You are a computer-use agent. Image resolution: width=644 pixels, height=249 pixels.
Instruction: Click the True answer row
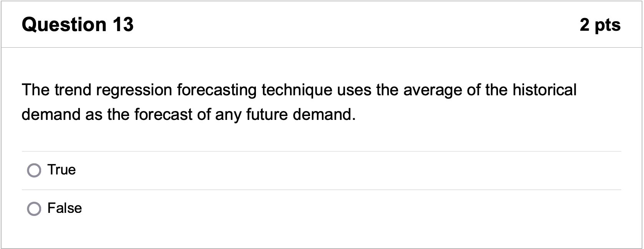click(x=154, y=169)
